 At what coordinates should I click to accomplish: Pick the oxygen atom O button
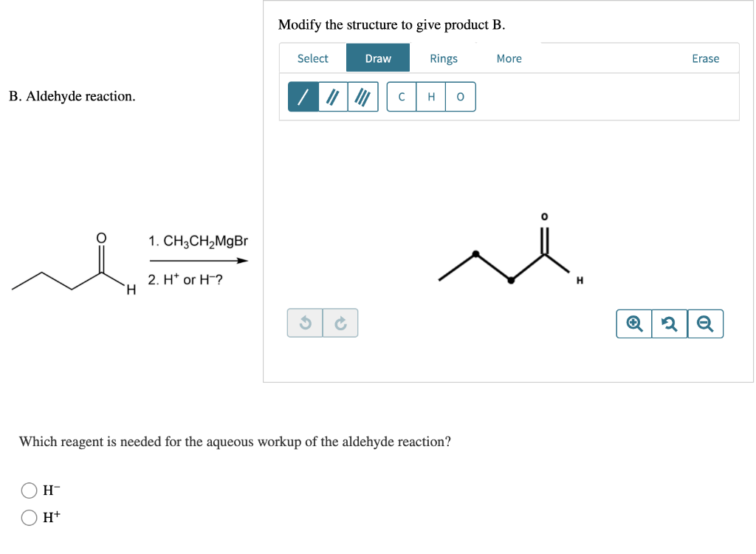tap(461, 97)
